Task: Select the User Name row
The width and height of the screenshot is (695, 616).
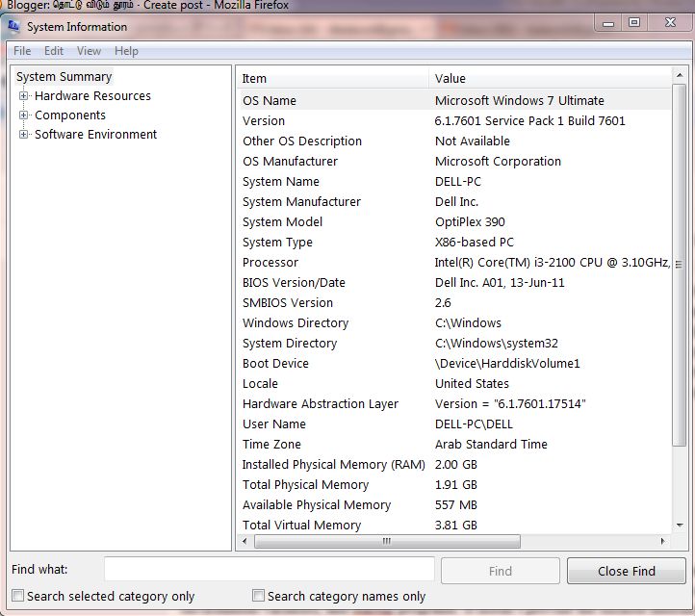Action: point(454,424)
